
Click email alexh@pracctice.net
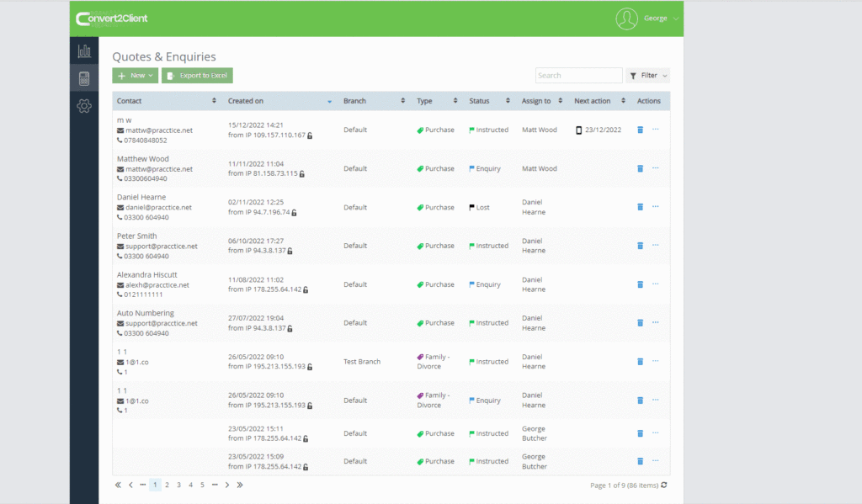[x=157, y=285]
